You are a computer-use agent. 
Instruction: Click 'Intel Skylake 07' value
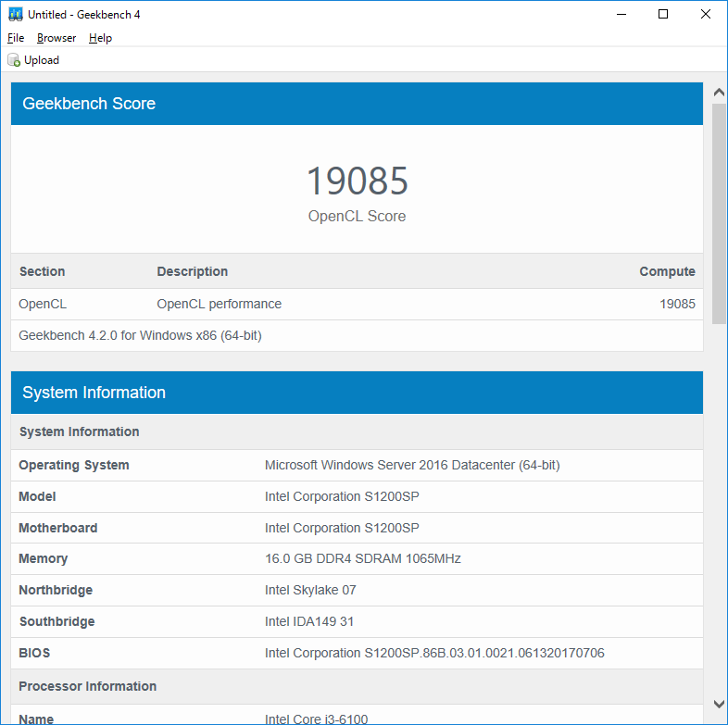point(310,591)
